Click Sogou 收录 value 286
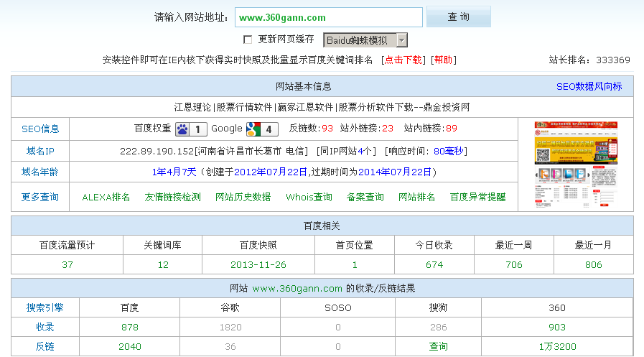This screenshot has width=644, height=357. 438,328
